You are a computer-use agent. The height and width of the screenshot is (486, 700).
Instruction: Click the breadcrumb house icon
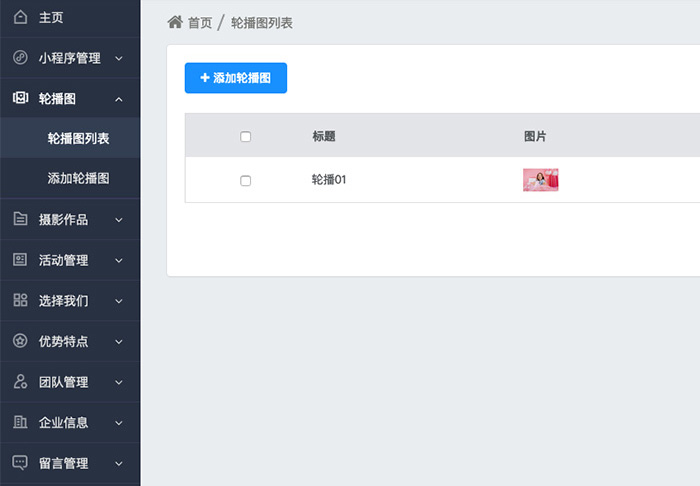[x=175, y=22]
